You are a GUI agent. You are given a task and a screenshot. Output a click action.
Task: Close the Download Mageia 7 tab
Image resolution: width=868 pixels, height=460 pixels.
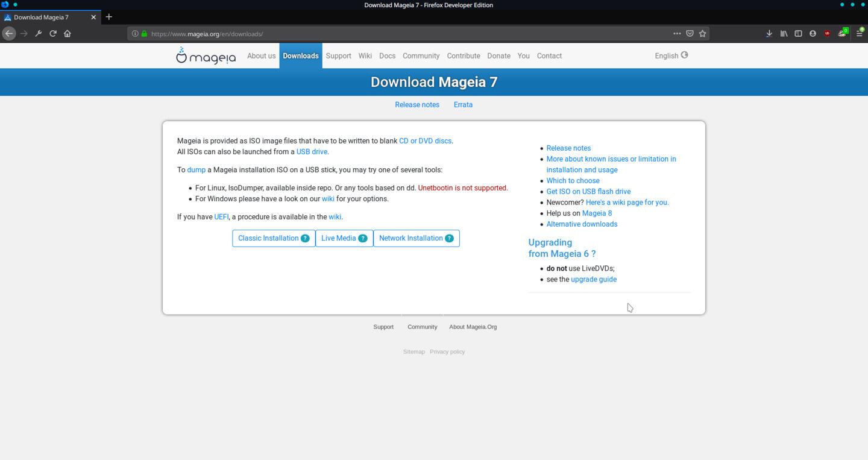pyautogui.click(x=93, y=17)
